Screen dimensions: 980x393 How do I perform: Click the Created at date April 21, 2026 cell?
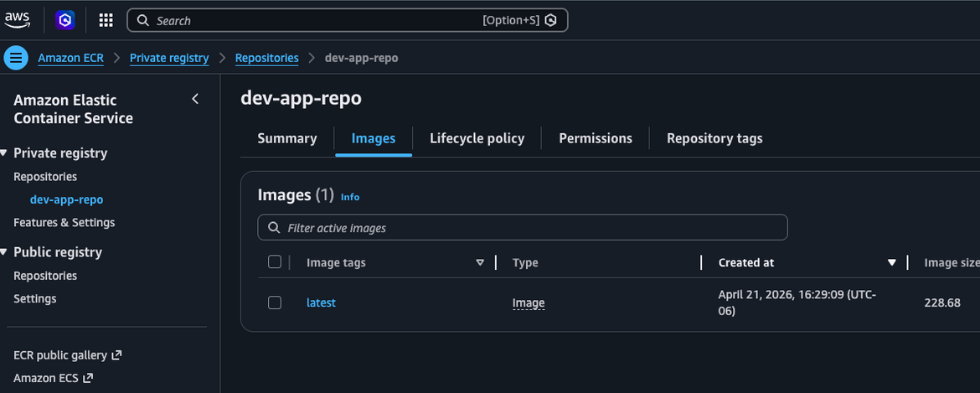797,303
